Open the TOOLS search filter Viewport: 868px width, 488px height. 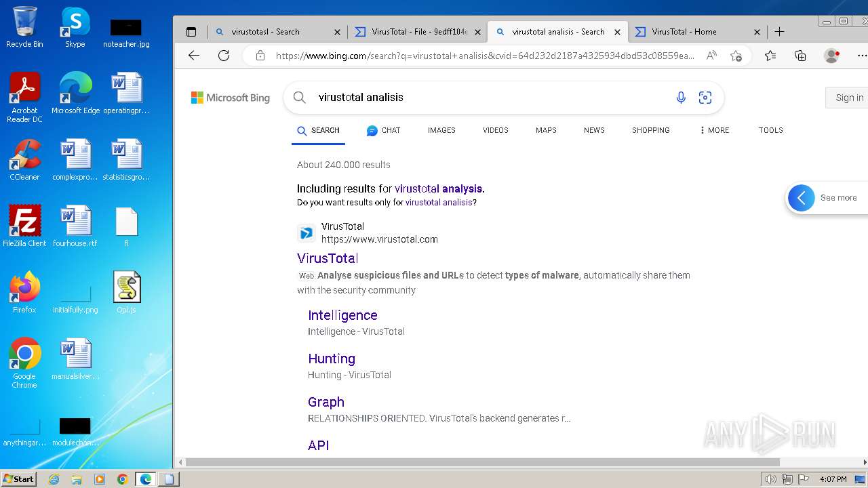coord(770,130)
